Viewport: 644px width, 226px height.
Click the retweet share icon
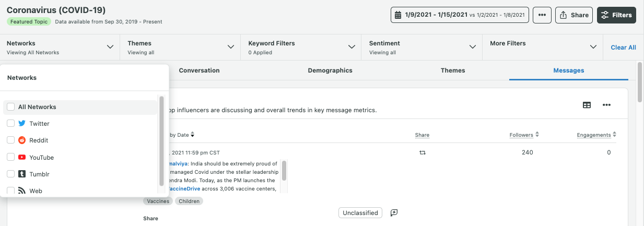pos(423,153)
